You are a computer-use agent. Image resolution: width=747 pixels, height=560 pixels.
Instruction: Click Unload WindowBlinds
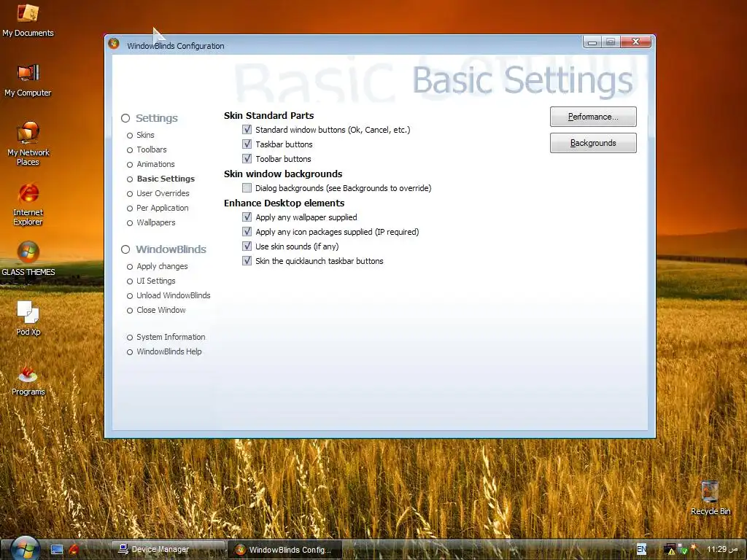pyautogui.click(x=169, y=295)
